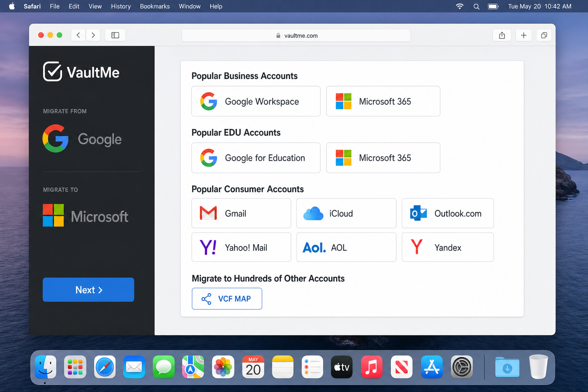Open Messages from the Dock
588x392 pixels.
pos(164,367)
